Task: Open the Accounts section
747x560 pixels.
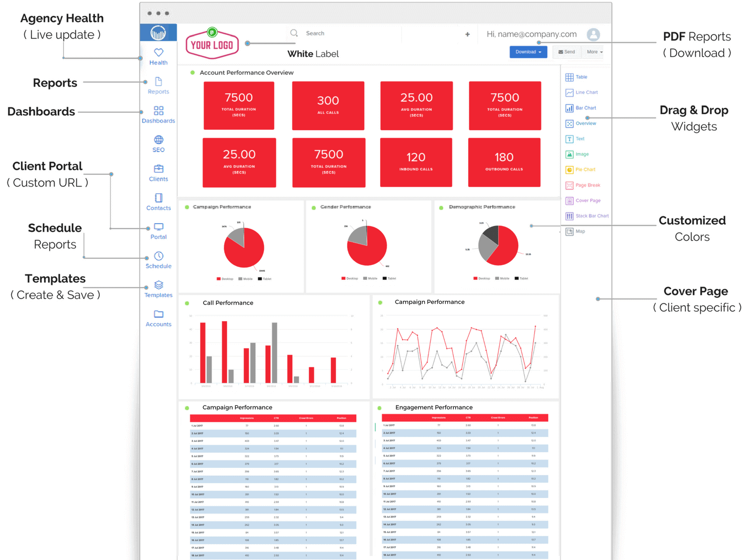Action: tap(158, 317)
